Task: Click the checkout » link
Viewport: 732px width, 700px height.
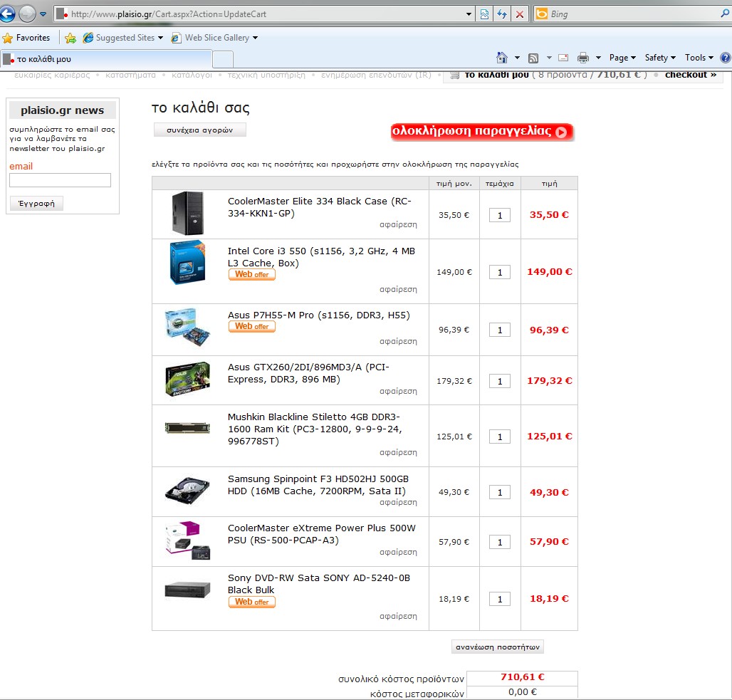Action: (x=691, y=75)
